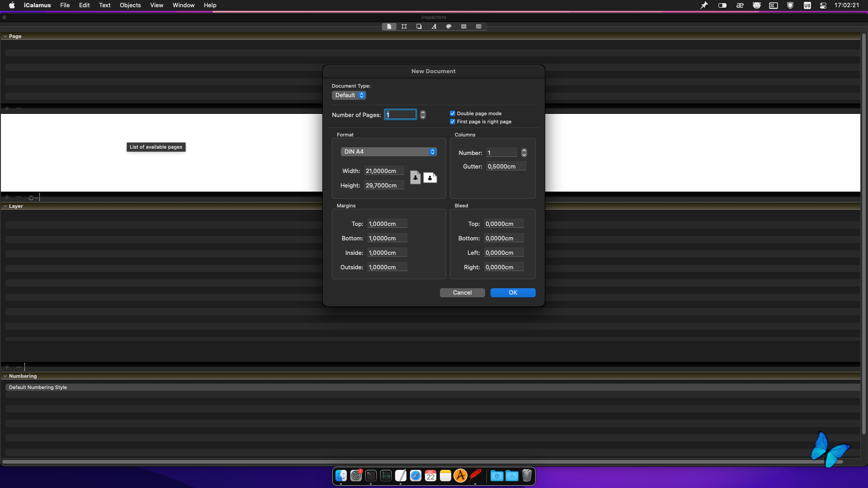Collapse the Layer section
Screen dimensions: 868x488
pyautogui.click(x=5, y=206)
